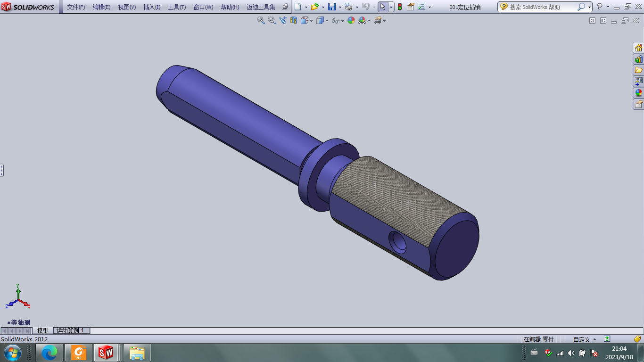Expand the Print dropdown arrow

point(357,7)
